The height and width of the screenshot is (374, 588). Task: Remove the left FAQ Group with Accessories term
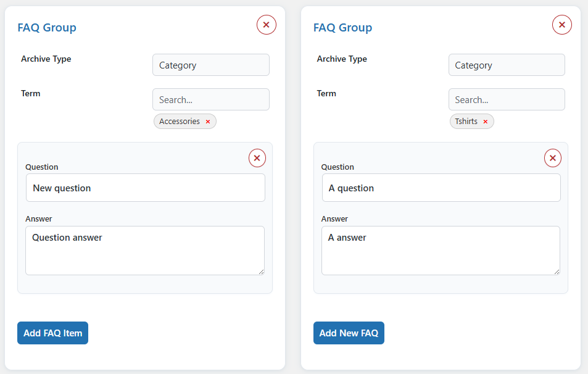(x=266, y=25)
